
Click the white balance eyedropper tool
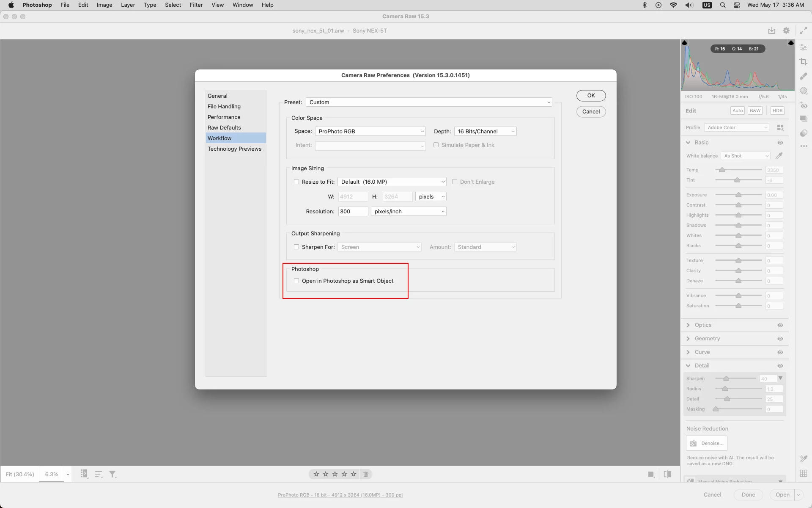779,156
